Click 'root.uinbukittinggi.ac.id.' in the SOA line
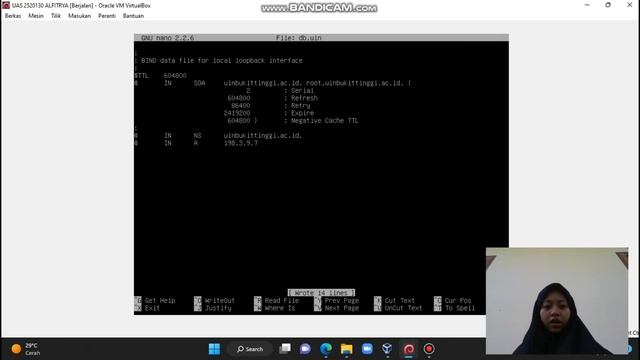The image size is (640, 360). (355, 83)
